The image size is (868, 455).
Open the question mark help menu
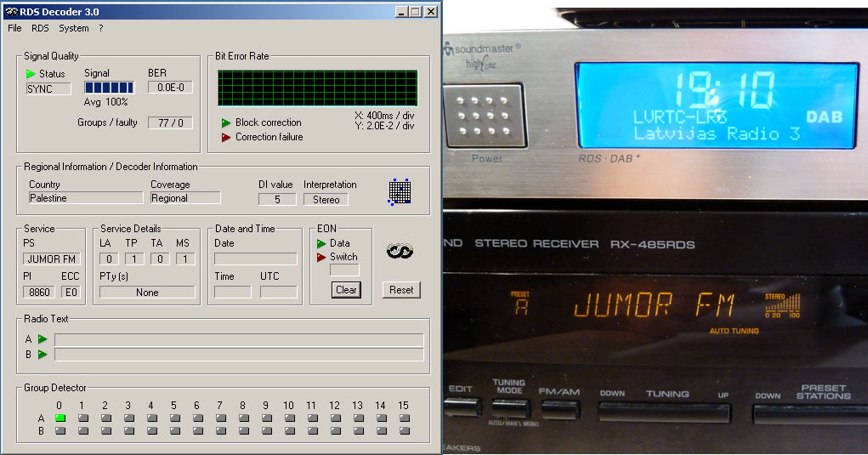[101, 28]
